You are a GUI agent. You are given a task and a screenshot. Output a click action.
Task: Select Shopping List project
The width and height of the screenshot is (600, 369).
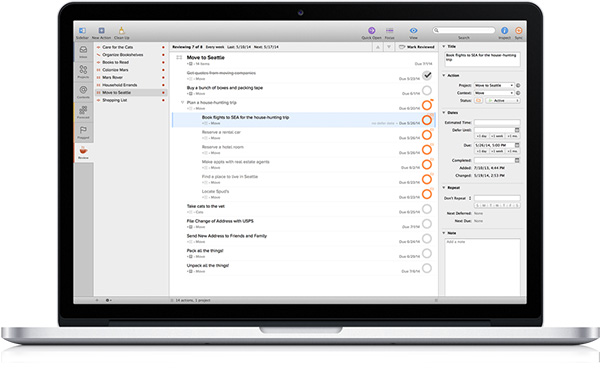[x=131, y=100]
